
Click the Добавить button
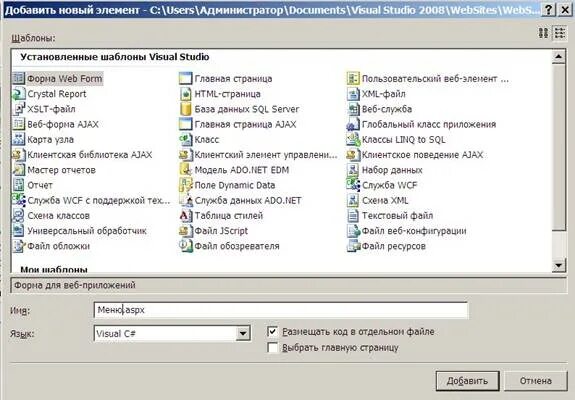[x=467, y=381]
